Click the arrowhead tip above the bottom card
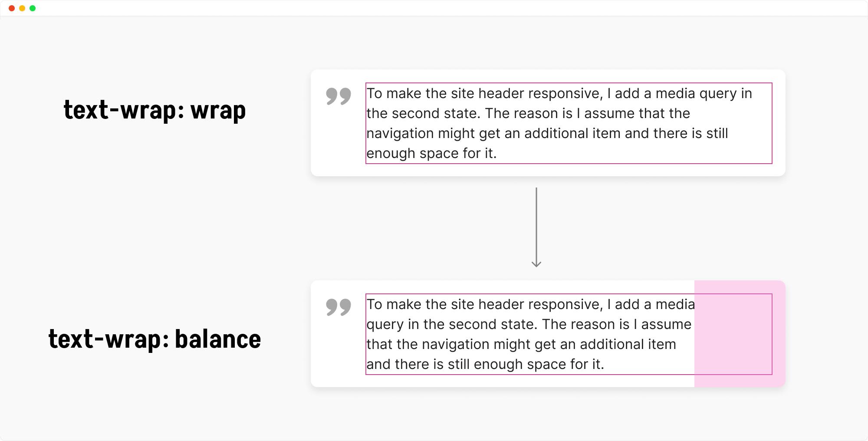This screenshot has width=868, height=441. 536,264
